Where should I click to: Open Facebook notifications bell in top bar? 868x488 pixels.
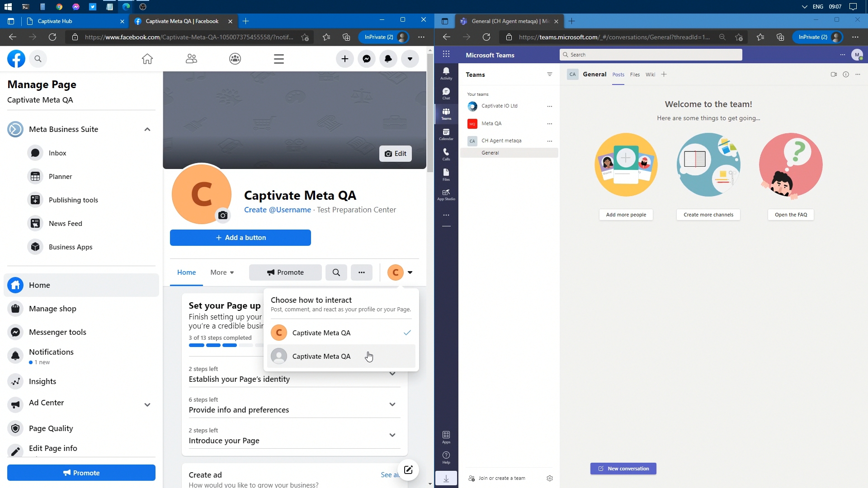tap(388, 59)
